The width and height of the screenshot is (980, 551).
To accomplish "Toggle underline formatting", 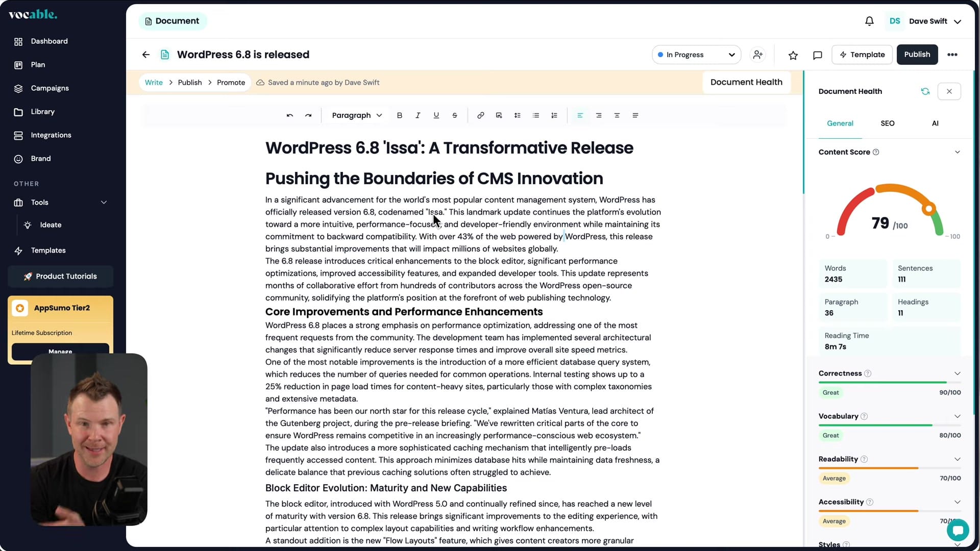I will [x=436, y=115].
